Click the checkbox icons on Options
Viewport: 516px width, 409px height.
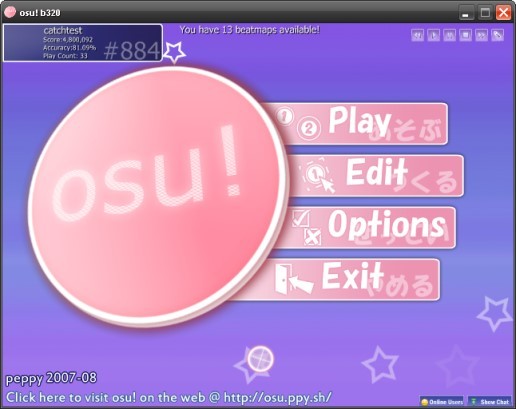pyautogui.click(x=306, y=227)
